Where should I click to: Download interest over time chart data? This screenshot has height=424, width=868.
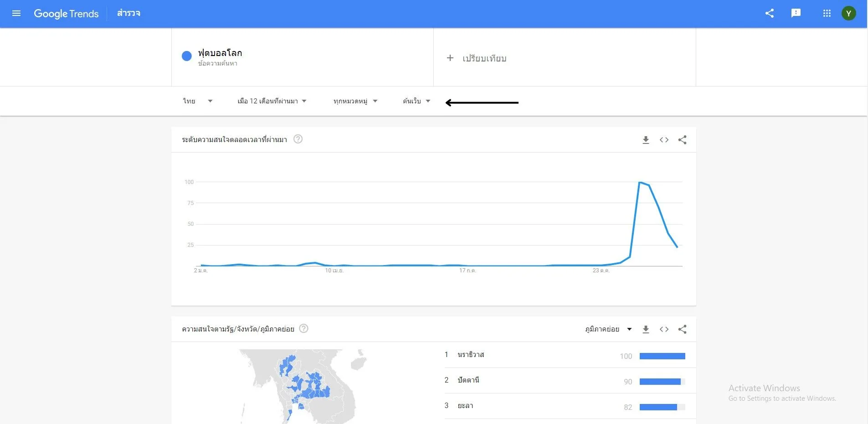point(646,140)
